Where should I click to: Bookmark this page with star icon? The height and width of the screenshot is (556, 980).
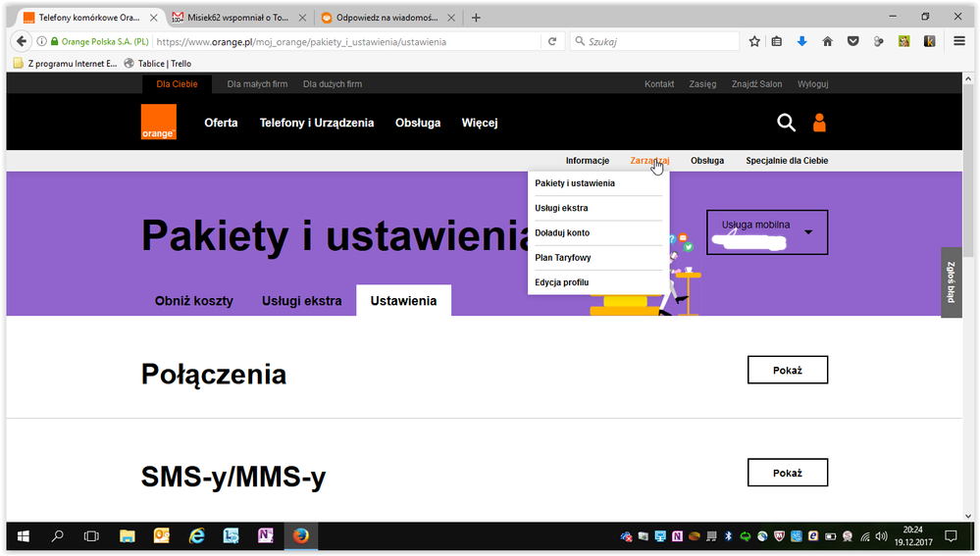pos(754,41)
